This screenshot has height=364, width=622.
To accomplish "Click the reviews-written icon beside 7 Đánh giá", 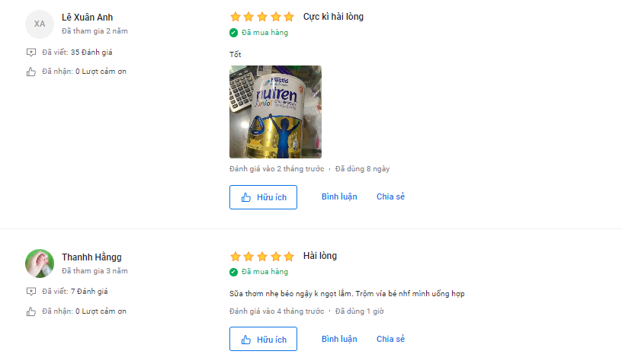I will click(x=31, y=292).
